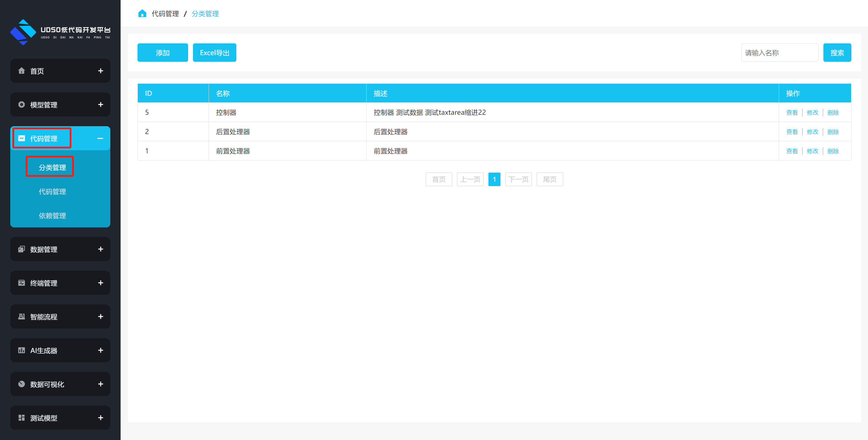The height and width of the screenshot is (440, 868).
Task: Expand the 测试模型 menu plus sign
Action: point(100,418)
